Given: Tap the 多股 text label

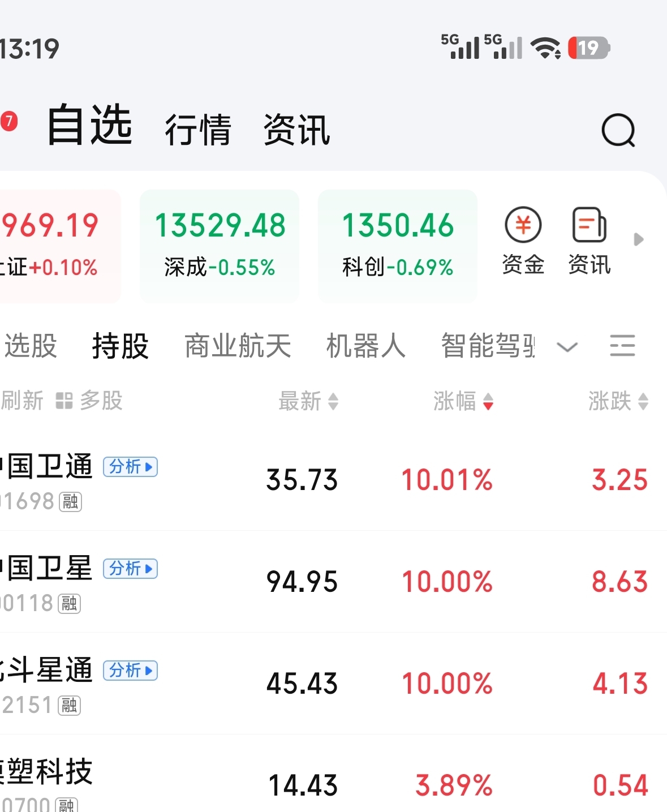Looking at the screenshot, I should coord(101,401).
